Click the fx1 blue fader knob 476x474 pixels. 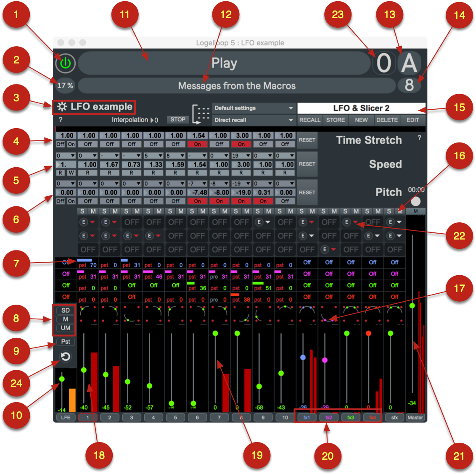pyautogui.click(x=303, y=357)
